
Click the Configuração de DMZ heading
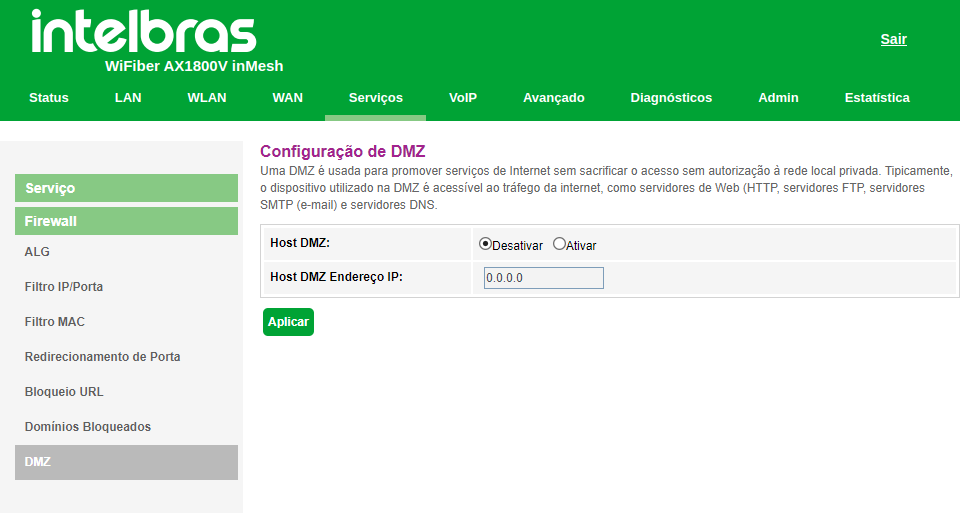[x=343, y=151]
